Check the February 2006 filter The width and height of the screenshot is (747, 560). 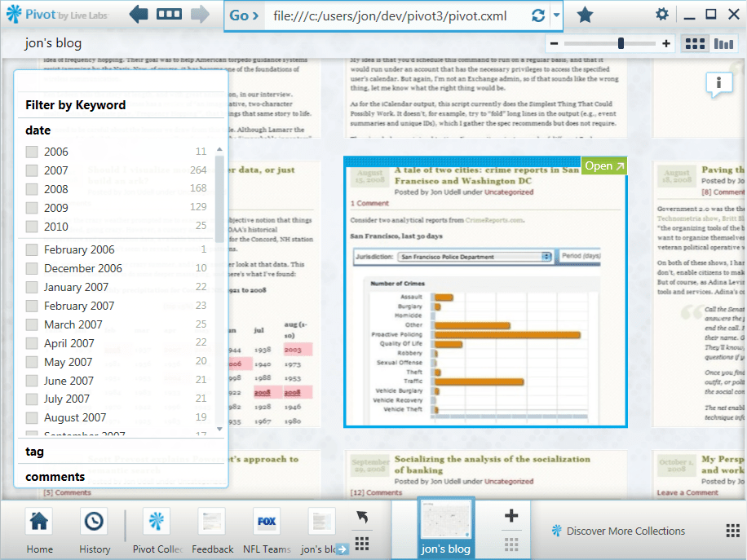(x=32, y=249)
